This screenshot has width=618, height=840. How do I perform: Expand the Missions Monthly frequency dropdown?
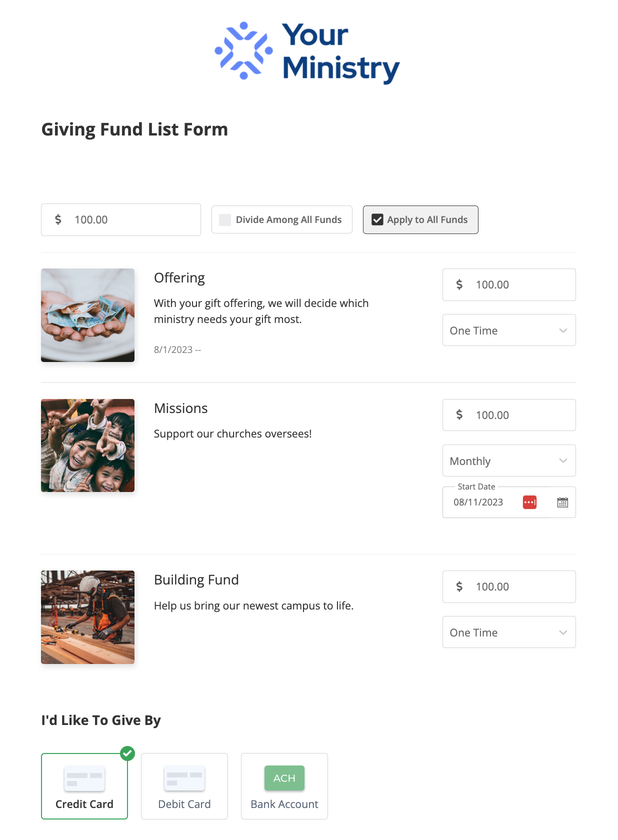click(x=508, y=461)
